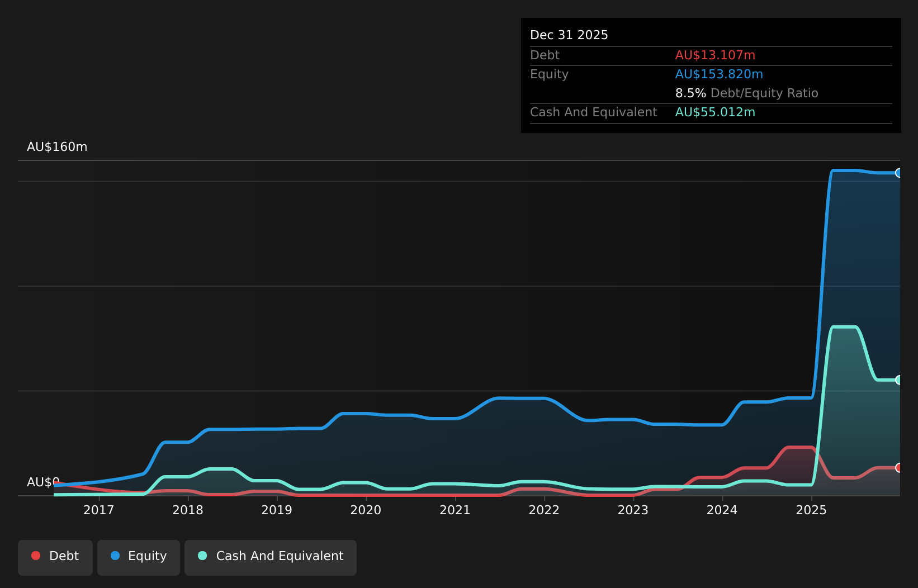The height and width of the screenshot is (588, 918).
Task: Click the tooltip's Cash And Equivalent label
Action: pyautogui.click(x=594, y=112)
